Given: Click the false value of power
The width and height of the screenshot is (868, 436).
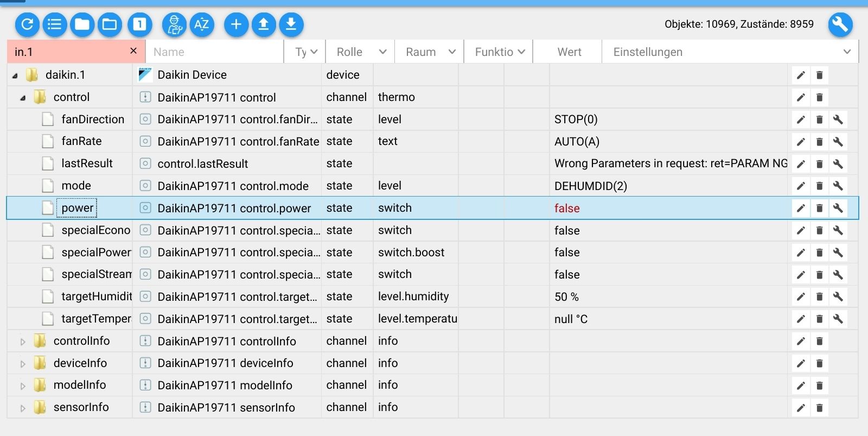Looking at the screenshot, I should pos(567,208).
